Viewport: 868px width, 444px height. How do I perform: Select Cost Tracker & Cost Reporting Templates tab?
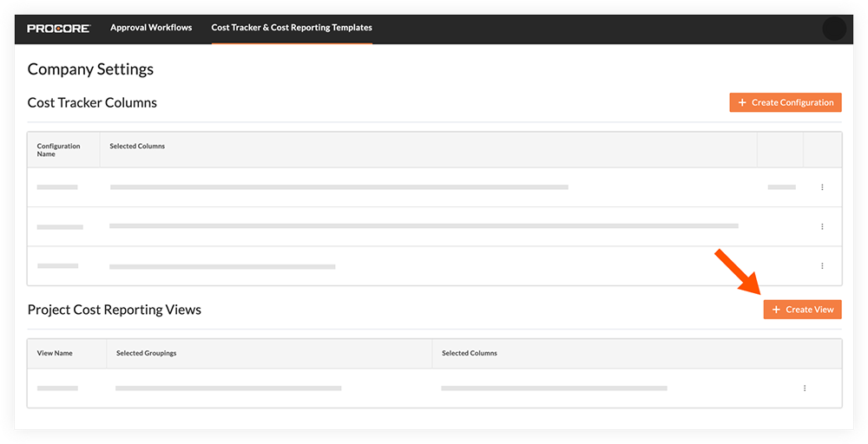292,28
